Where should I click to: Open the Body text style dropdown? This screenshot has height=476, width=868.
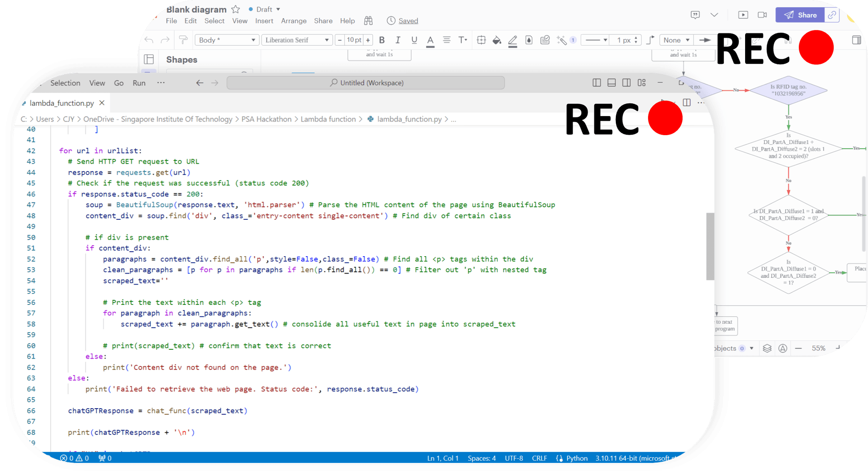coord(227,40)
